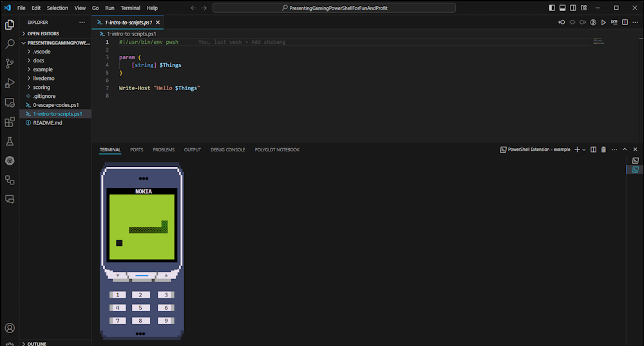Open the Source Control view
The image size is (644, 346).
click(10, 63)
